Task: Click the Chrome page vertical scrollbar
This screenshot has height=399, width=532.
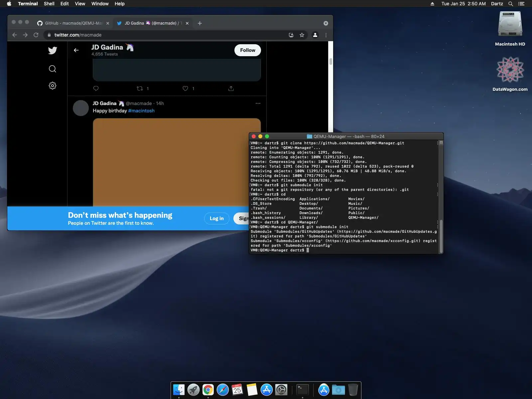Action: click(331, 62)
